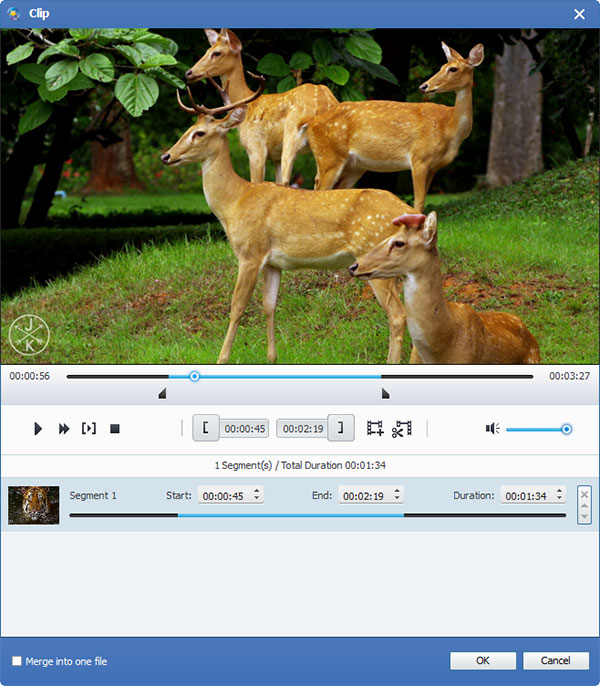600x686 pixels.
Task: Split segment with scissors icon
Action: tap(402, 428)
